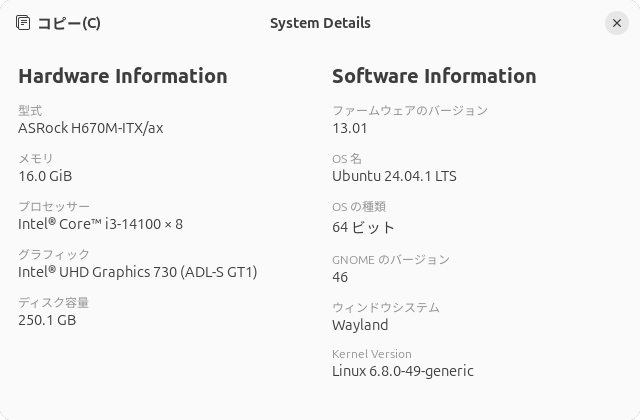The width and height of the screenshot is (640, 420).
Task: Click the OS の種類 label
Action: [359, 207]
